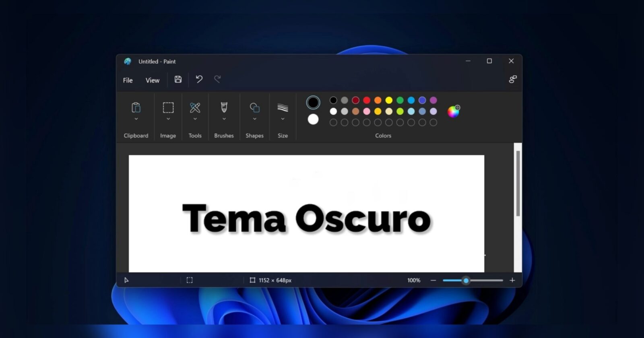
Task: Expand the Shapes dropdown chevron
Action: (x=255, y=119)
